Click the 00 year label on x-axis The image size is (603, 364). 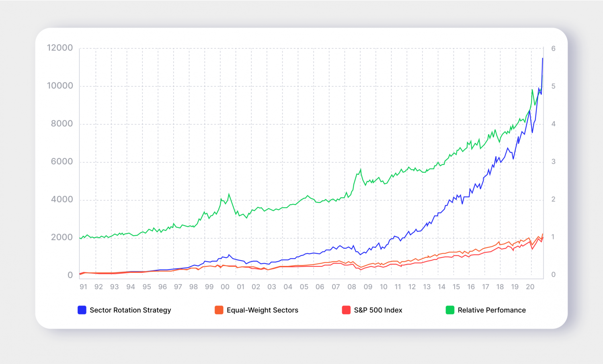225,287
